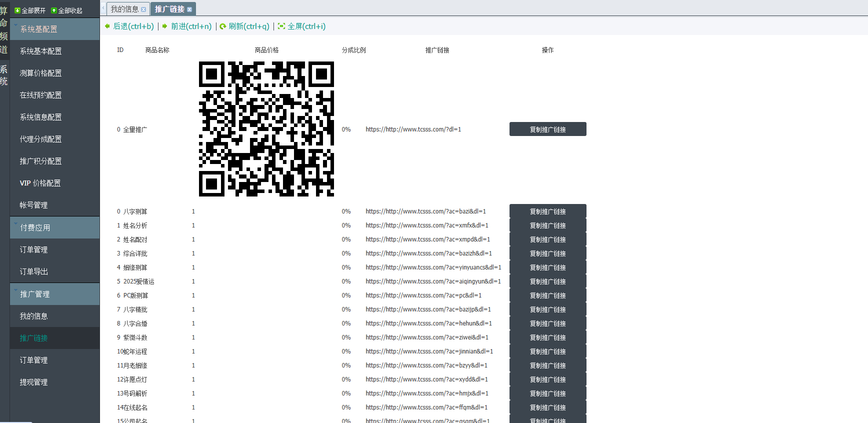The width and height of the screenshot is (868, 423).
Task: Copy promotion link for 八字测算
Action: [x=547, y=211]
